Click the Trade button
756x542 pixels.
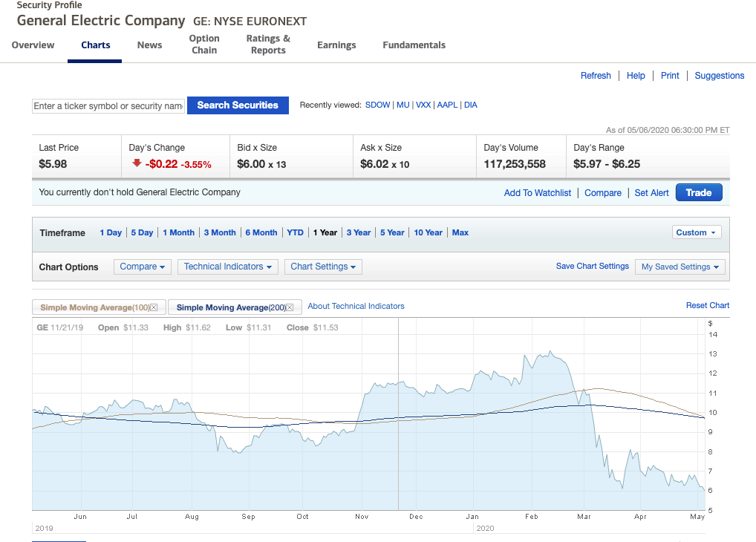click(x=698, y=192)
